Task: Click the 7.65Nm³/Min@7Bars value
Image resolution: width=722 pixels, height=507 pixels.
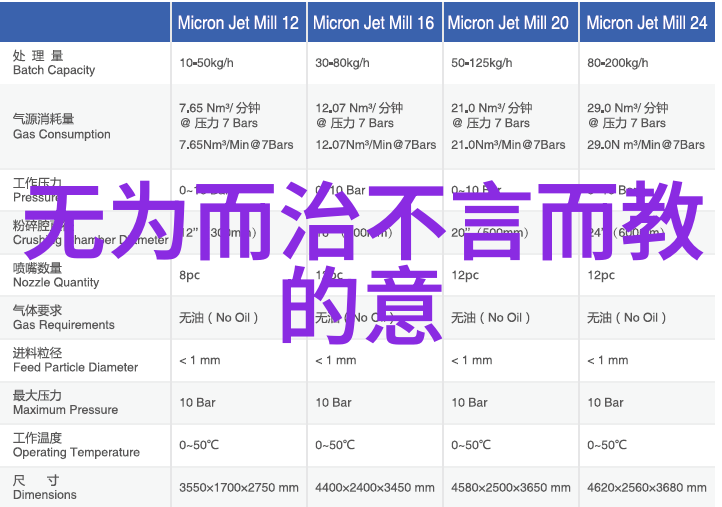Action: pos(236,145)
